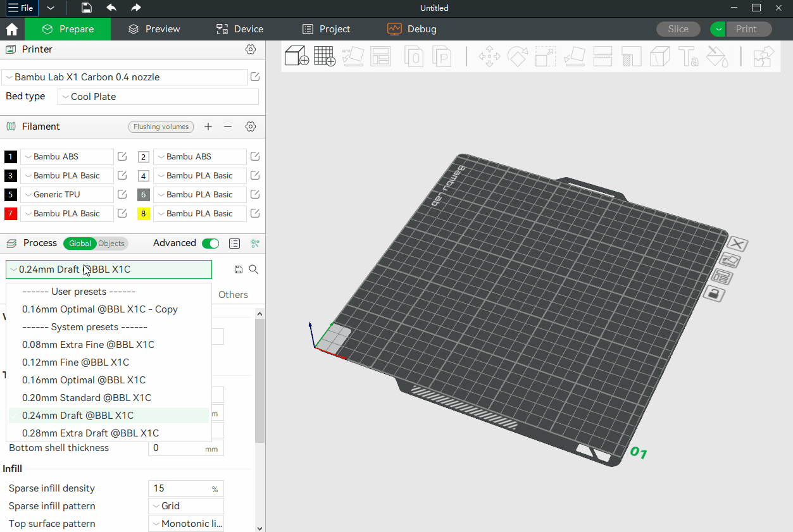Click the plate's remove-all X icon
793x532 pixels.
coord(737,244)
